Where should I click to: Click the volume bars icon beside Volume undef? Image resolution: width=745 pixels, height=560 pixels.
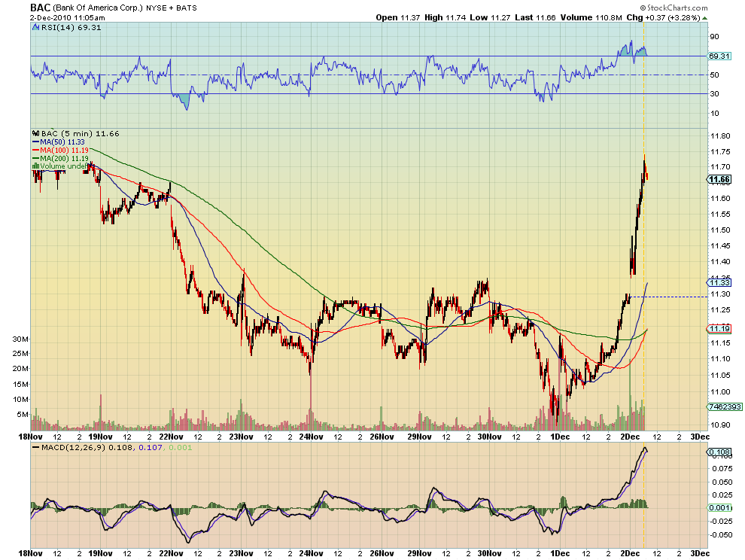click(x=35, y=166)
